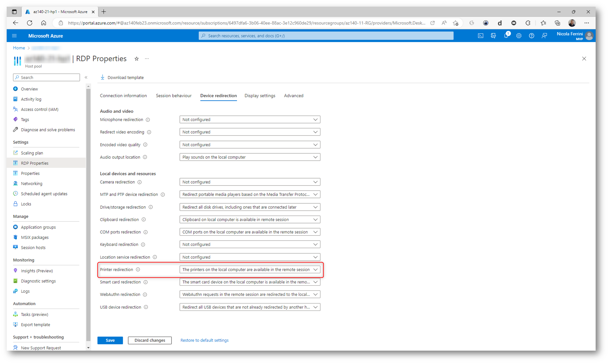Image resolution: width=609 pixels, height=364 pixels.
Task: Open the Microphone redirection dropdown
Action: 250,120
